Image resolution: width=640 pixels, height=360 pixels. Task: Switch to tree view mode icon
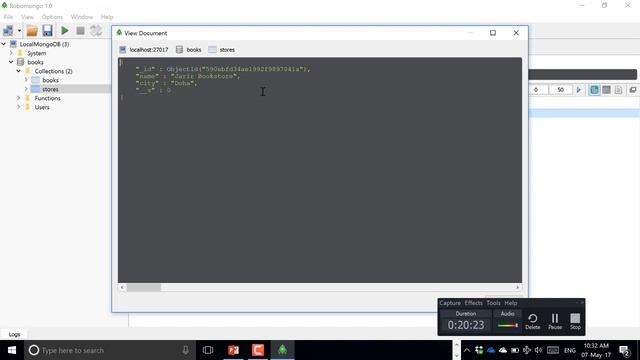pos(594,90)
